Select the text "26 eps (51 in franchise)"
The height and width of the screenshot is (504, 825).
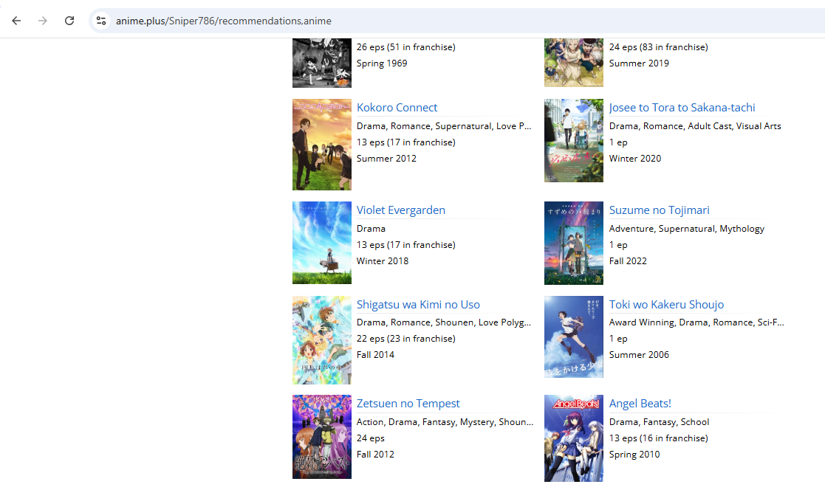point(405,46)
